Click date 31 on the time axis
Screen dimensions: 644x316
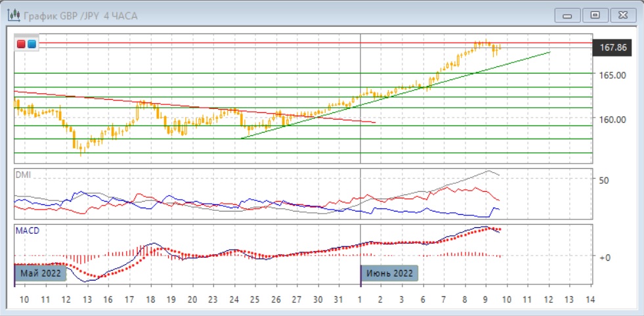(339, 300)
